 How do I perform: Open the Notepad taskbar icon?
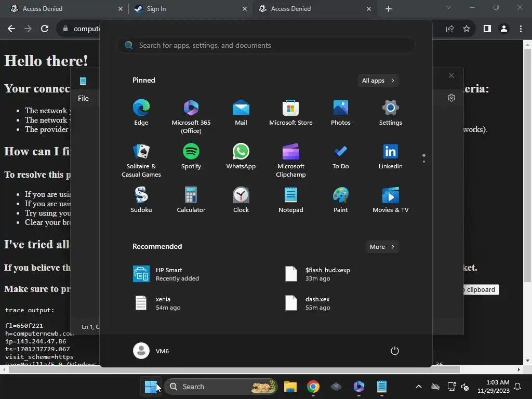[x=382, y=387]
